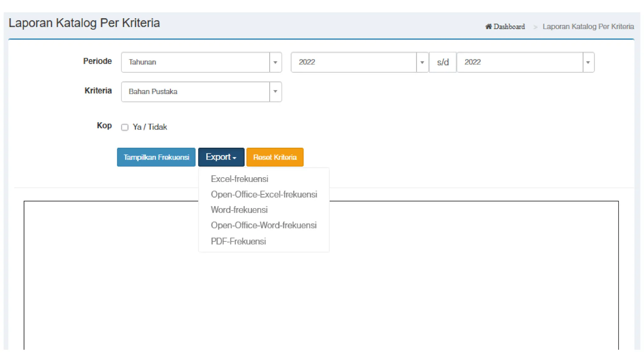Screen dimensions: 644x362
Task: Click the Dashboard home icon in breadcrumb
Action: tap(488, 26)
